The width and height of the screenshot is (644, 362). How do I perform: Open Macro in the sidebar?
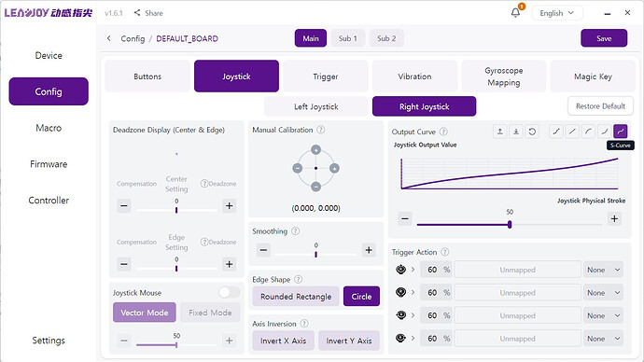(49, 128)
